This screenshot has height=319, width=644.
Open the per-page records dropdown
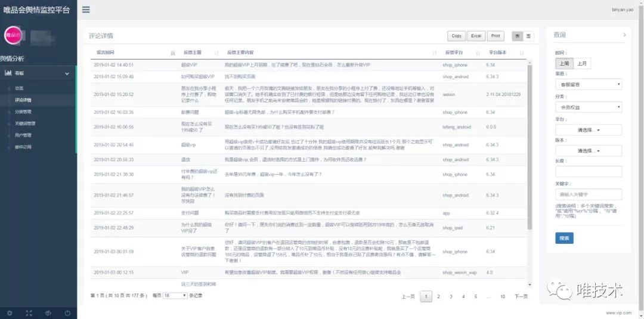click(x=175, y=296)
